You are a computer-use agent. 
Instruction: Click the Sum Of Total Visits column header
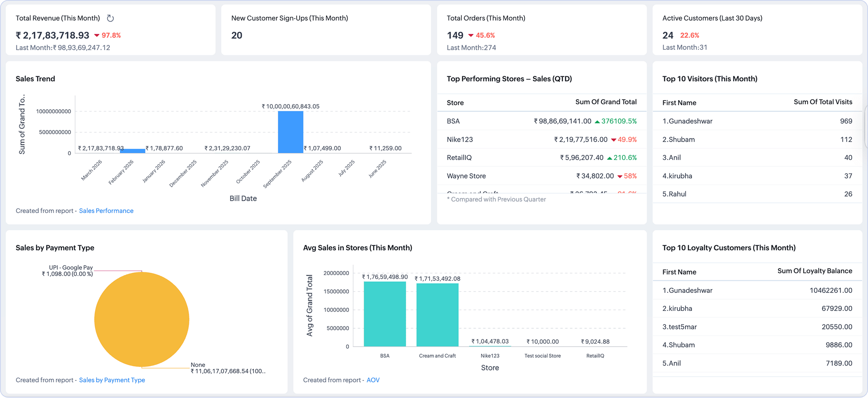(x=823, y=102)
